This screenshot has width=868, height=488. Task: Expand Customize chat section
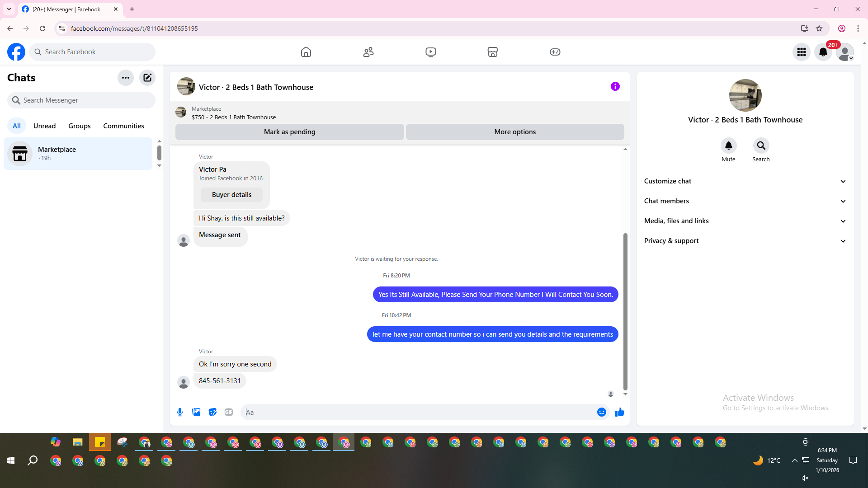745,181
